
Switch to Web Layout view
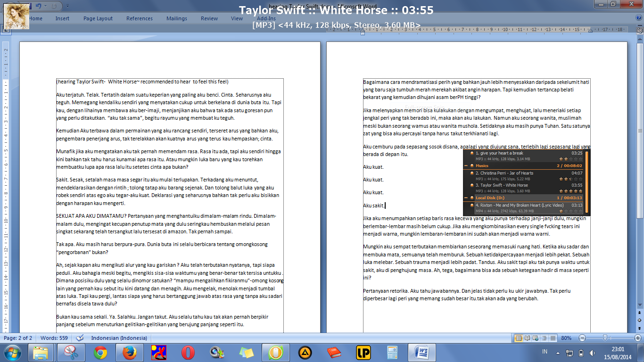[536, 338]
